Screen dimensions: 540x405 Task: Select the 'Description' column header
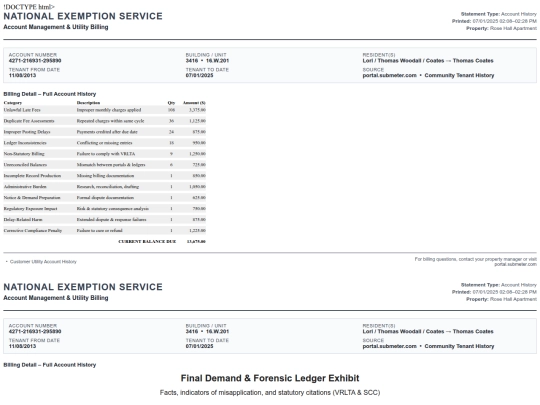pos(89,103)
